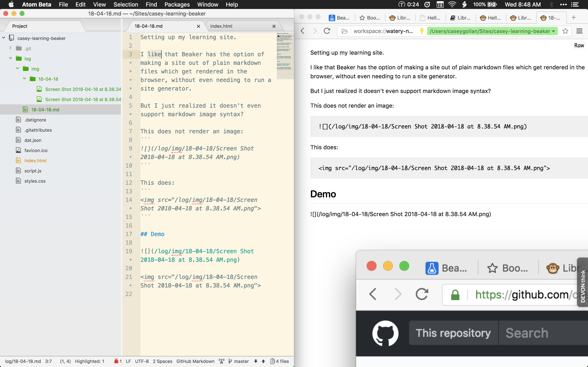588x367 pixels.
Task: Switch on Raw view in Beaker
Action: click(x=579, y=45)
